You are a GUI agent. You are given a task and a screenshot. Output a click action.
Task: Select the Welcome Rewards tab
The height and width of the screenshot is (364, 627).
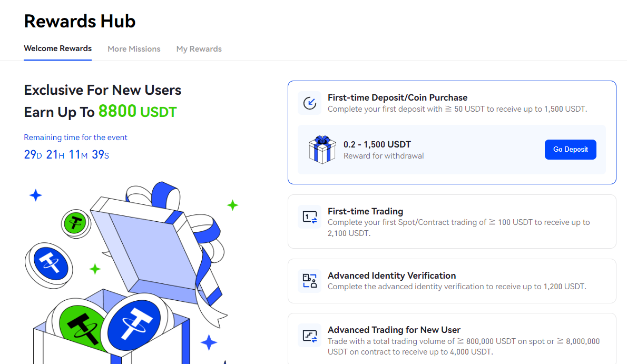pos(57,48)
